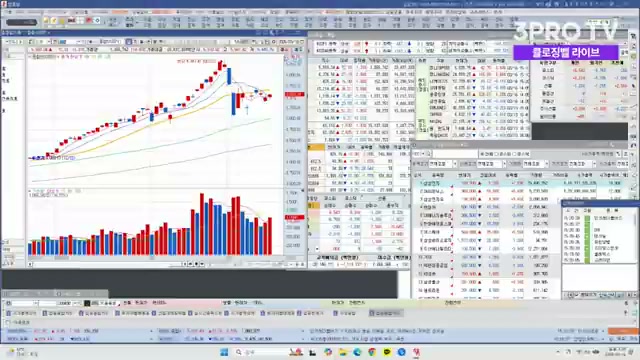Toggle the checkbox below the bottom tab row
The image size is (640, 360).
pos(8,322)
